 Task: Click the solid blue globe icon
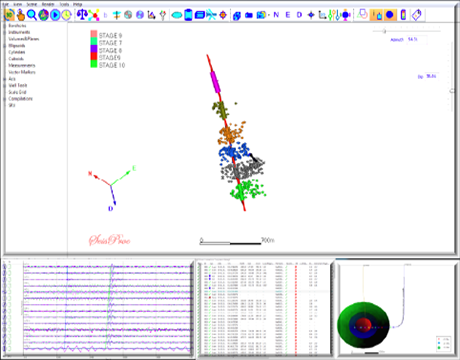[x=140, y=15]
